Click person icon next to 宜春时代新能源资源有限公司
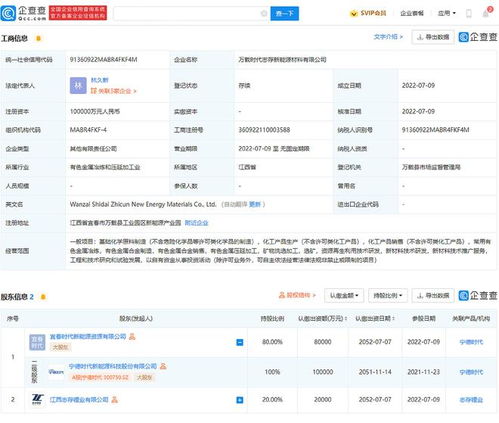The width and height of the screenshot is (499, 423). tap(132, 336)
